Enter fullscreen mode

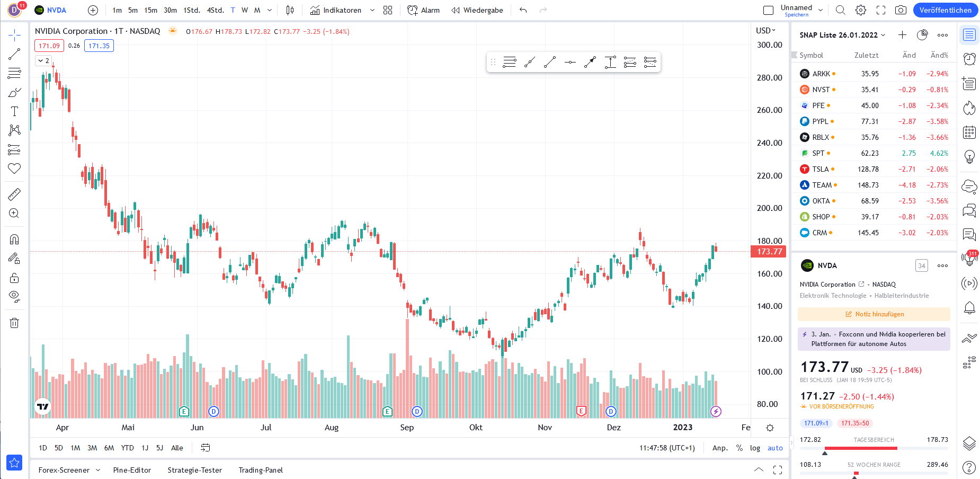881,10
